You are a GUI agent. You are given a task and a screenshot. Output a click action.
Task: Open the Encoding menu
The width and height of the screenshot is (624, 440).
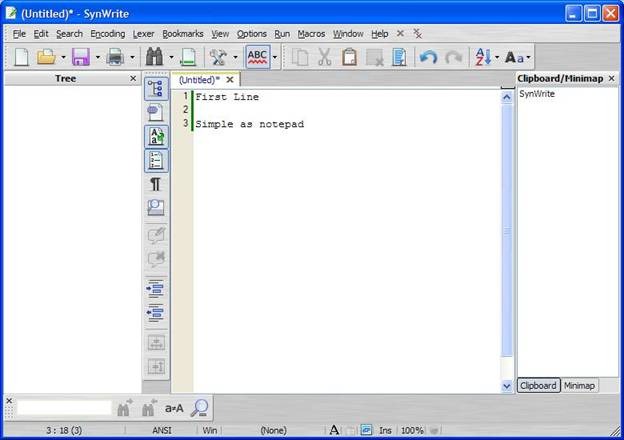pos(107,34)
